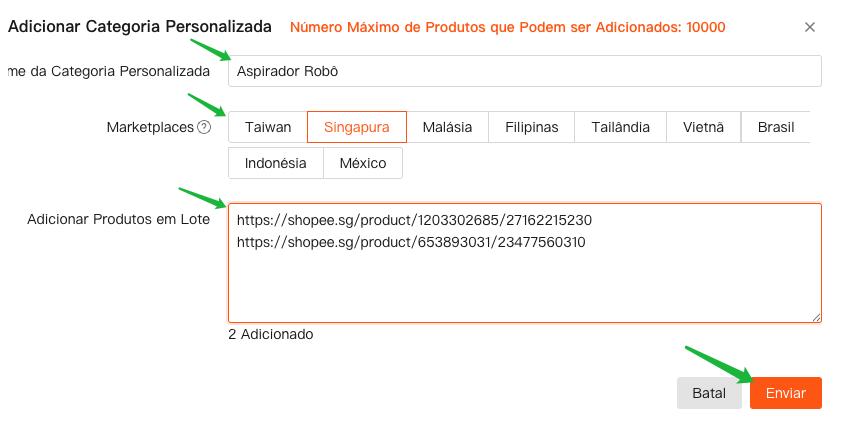Image resolution: width=841 pixels, height=423 pixels.
Task: Choose the Indonésia marketplace
Action: 275,163
